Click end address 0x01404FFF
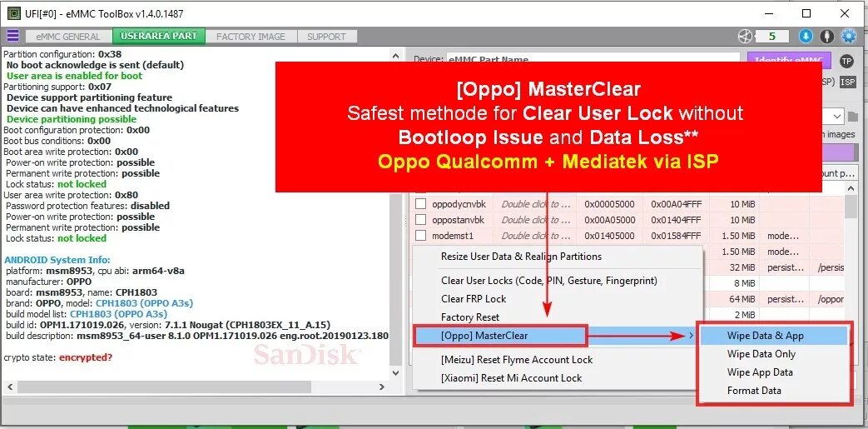Viewport: 868px width, 429px height. point(676,220)
